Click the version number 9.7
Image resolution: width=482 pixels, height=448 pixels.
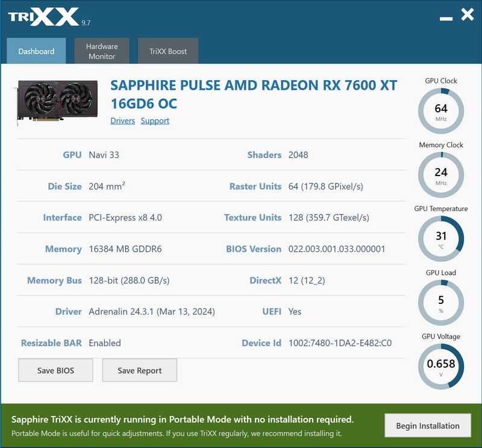(86, 23)
